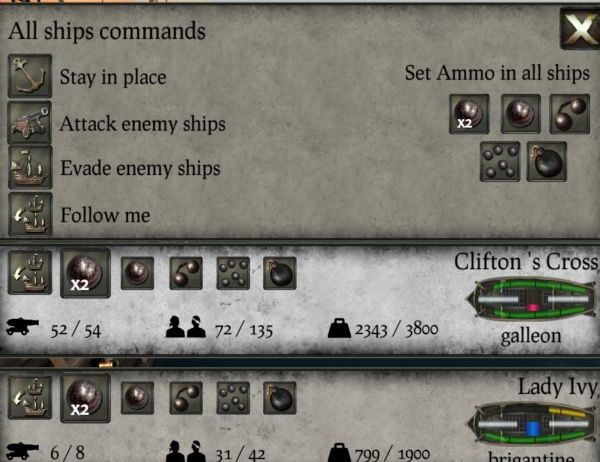Select the cannon Attack enemy ships icon
Screen dimensions: 600x462
tap(30, 123)
